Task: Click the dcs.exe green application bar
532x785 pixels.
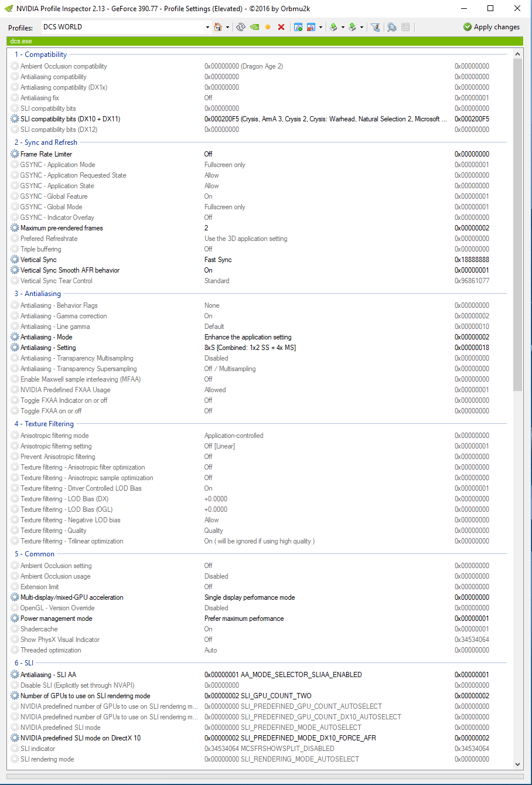Action: click(x=264, y=41)
